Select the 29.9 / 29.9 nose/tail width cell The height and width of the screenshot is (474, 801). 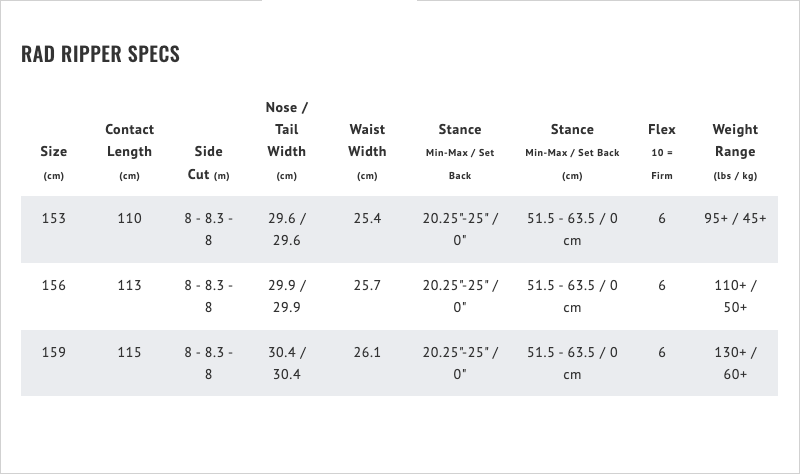pos(286,296)
